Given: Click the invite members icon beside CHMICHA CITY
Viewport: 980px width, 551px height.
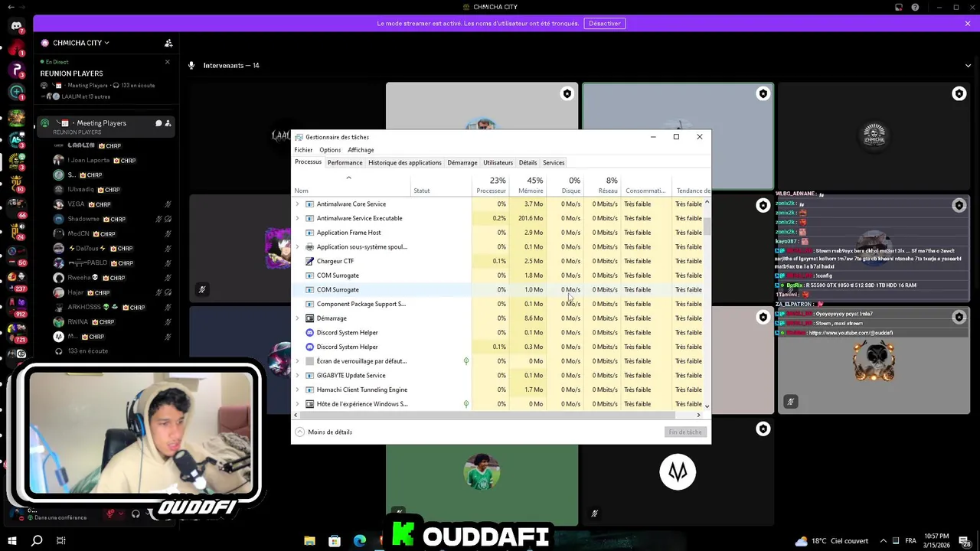Looking at the screenshot, I should tap(168, 43).
